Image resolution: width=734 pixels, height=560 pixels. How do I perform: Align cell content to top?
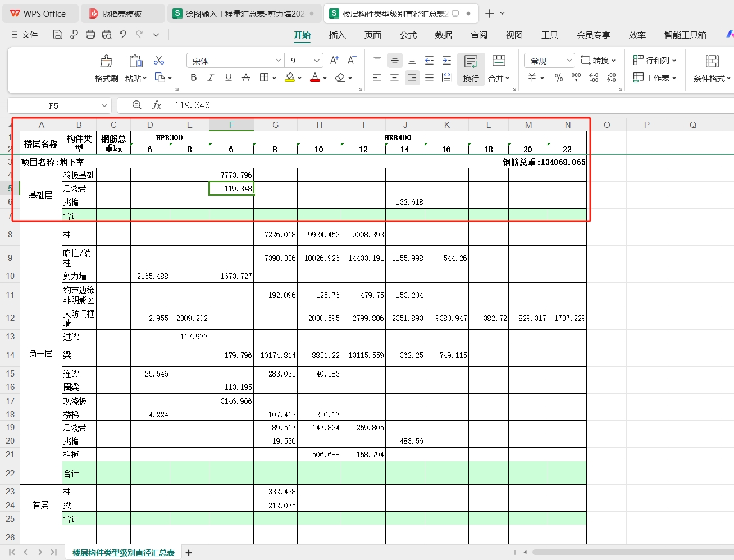click(x=377, y=60)
